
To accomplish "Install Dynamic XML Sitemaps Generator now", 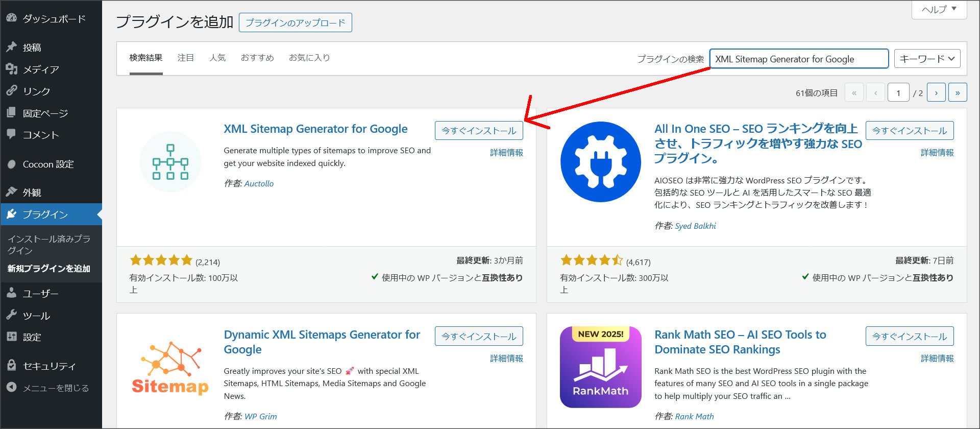I will click(x=479, y=336).
